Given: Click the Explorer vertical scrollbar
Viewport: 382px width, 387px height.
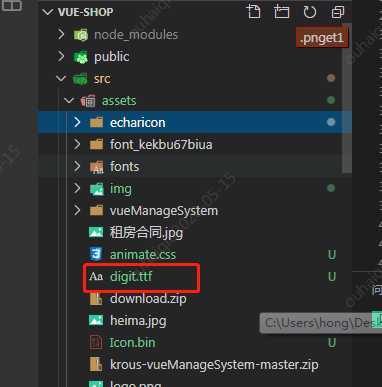Looking at the screenshot, I should [347, 98].
